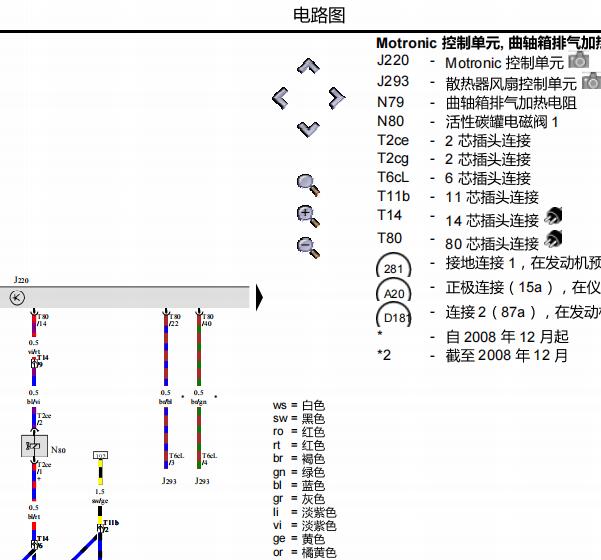Screen dimensions: 601x560
Task: Click the 电路图 page title
Action: coord(319,15)
